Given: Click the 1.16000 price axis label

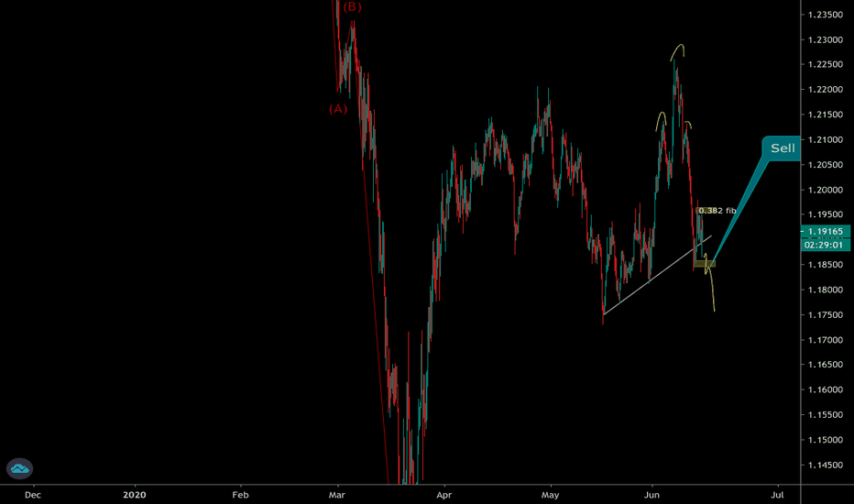Looking at the screenshot, I should coord(826,389).
